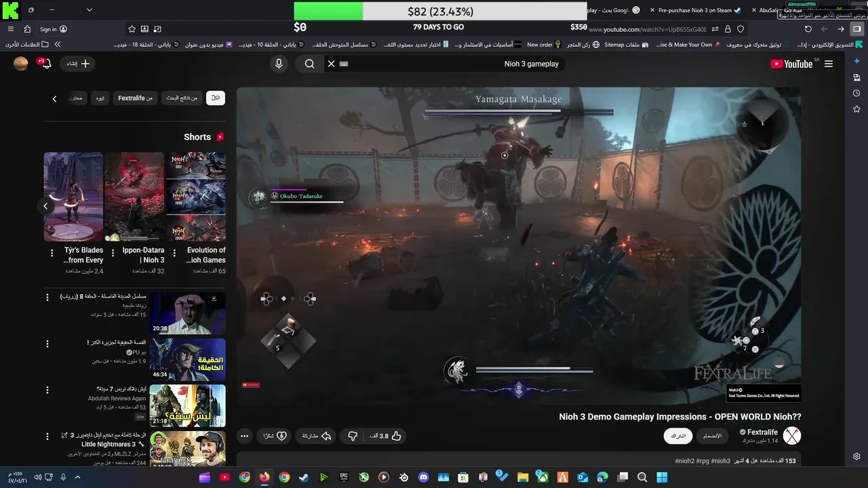This screenshot has height=488, width=868.
Task: Open the Týr's Blades short thumbnail
Action: point(73,197)
